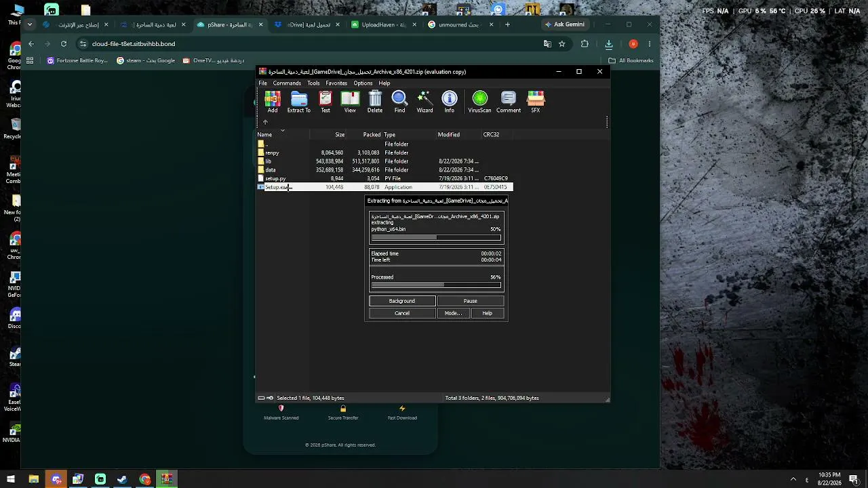Open the All Bookmarks folder

(631, 60)
